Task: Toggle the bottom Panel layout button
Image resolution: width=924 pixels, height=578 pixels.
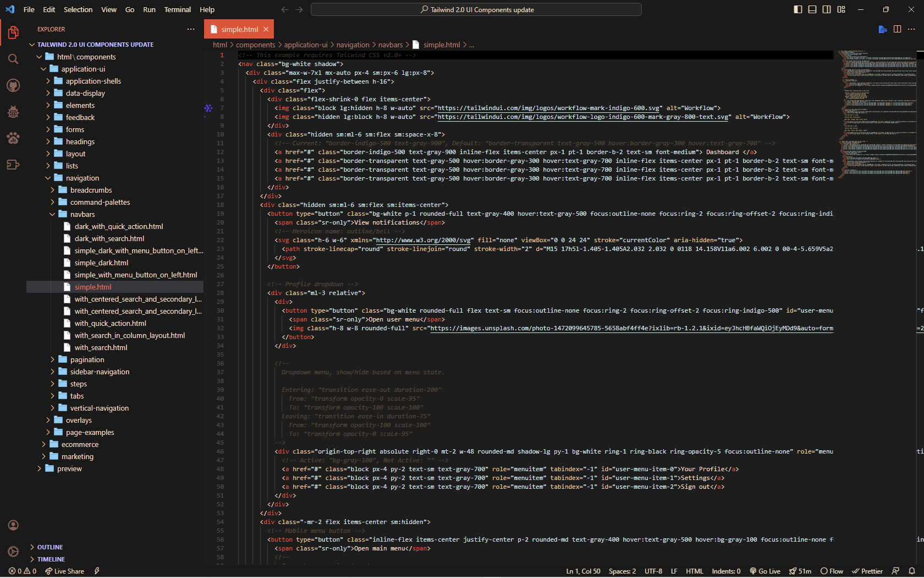Action: [812, 9]
